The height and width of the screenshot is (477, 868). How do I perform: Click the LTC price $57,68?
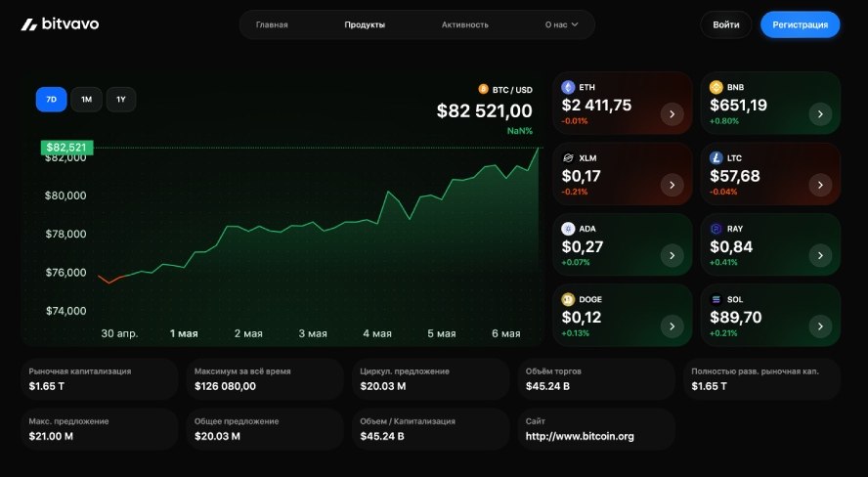[735, 176]
